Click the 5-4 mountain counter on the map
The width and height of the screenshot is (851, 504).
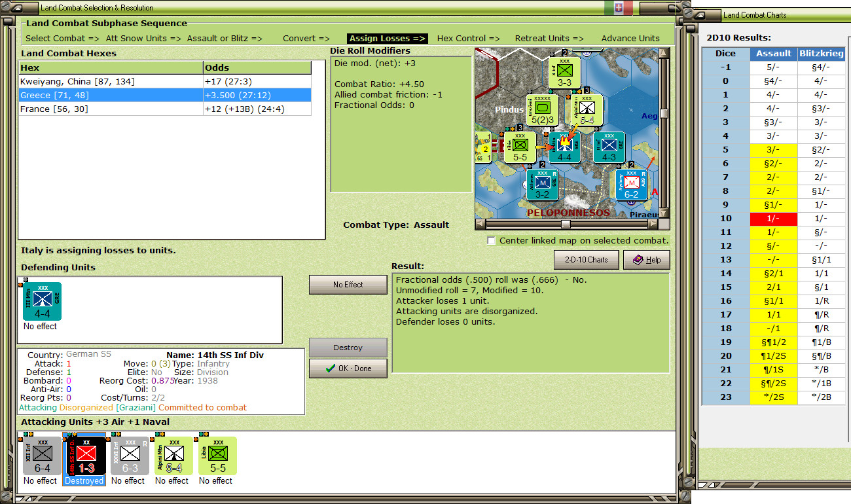(587, 111)
